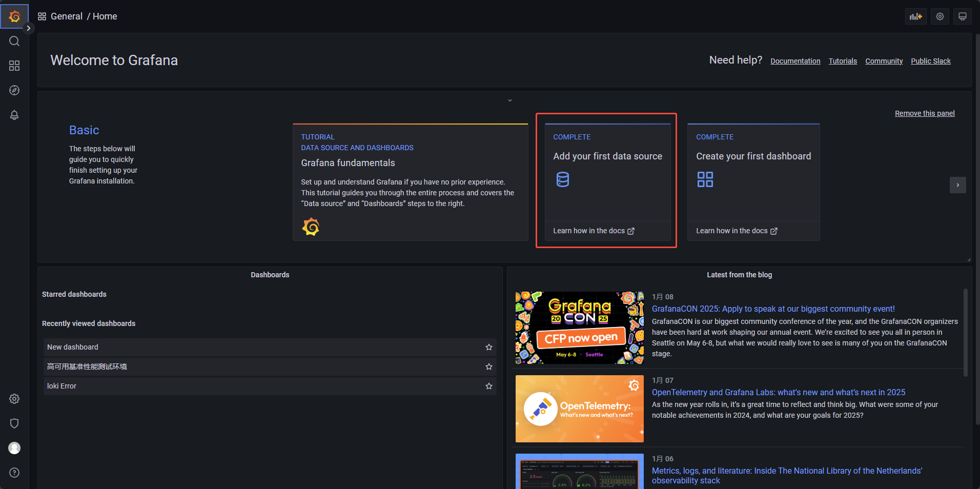Viewport: 980px width, 489px height.
Task: Open Help via the question mark icon
Action: pyautogui.click(x=14, y=473)
